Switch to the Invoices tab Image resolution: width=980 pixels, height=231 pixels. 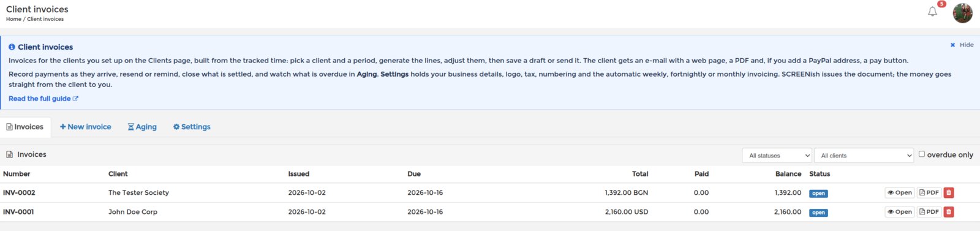click(x=25, y=127)
